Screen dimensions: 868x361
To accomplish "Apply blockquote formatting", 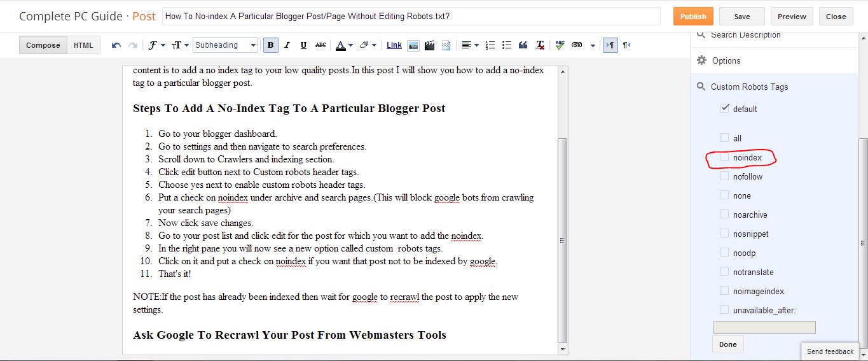I will [523, 45].
